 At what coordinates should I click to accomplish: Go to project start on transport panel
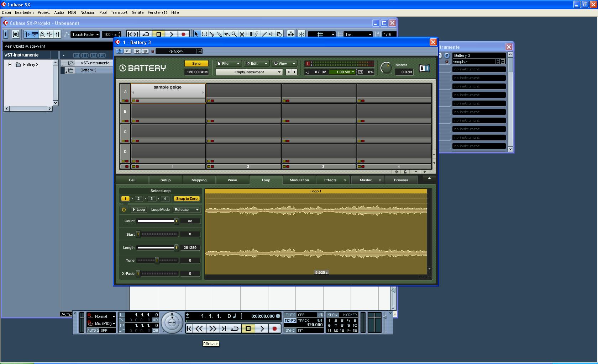tap(189, 329)
